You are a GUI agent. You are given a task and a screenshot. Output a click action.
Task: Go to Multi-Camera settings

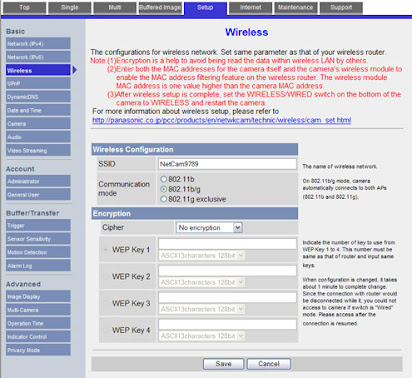point(38,310)
